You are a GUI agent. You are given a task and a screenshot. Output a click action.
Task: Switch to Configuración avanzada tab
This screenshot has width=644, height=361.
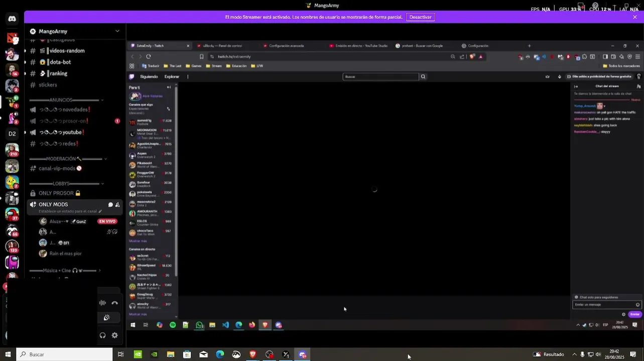tap(292, 46)
